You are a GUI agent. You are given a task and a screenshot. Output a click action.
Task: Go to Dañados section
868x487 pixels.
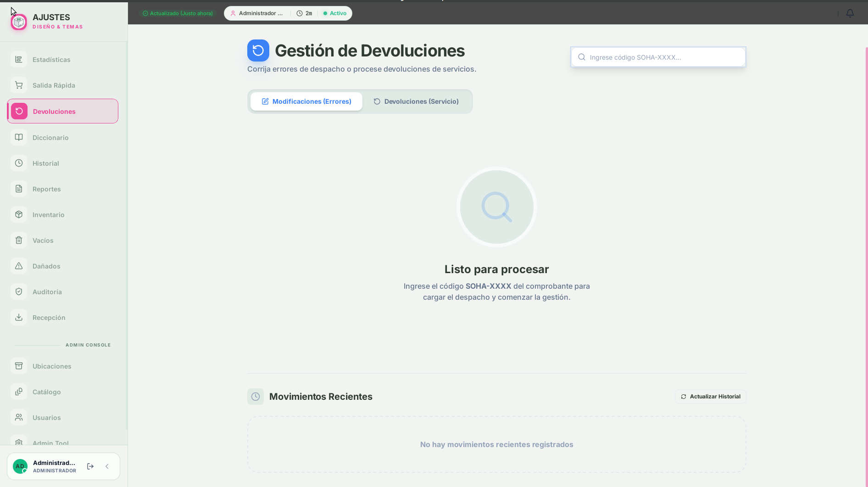(63, 266)
